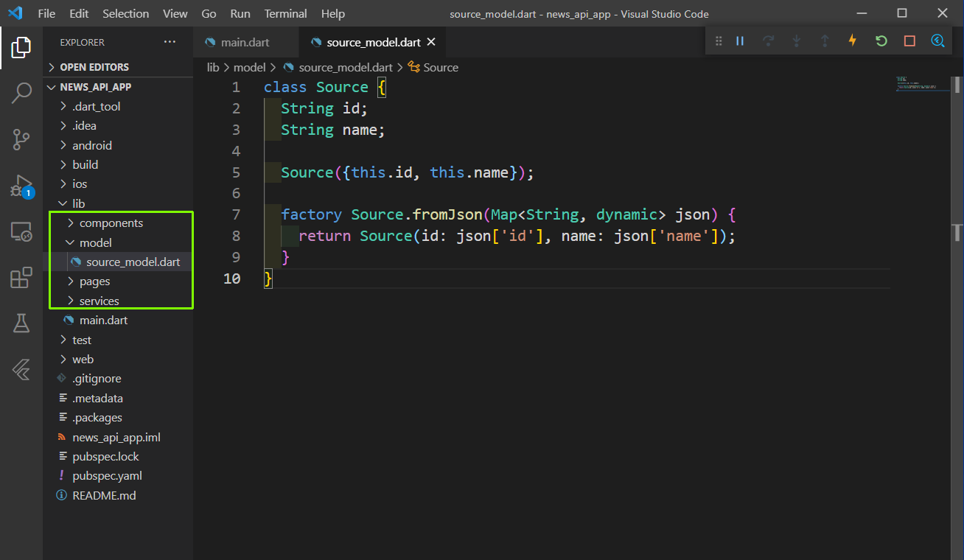
Task: Open the Testing flask view
Action: pyautogui.click(x=21, y=323)
